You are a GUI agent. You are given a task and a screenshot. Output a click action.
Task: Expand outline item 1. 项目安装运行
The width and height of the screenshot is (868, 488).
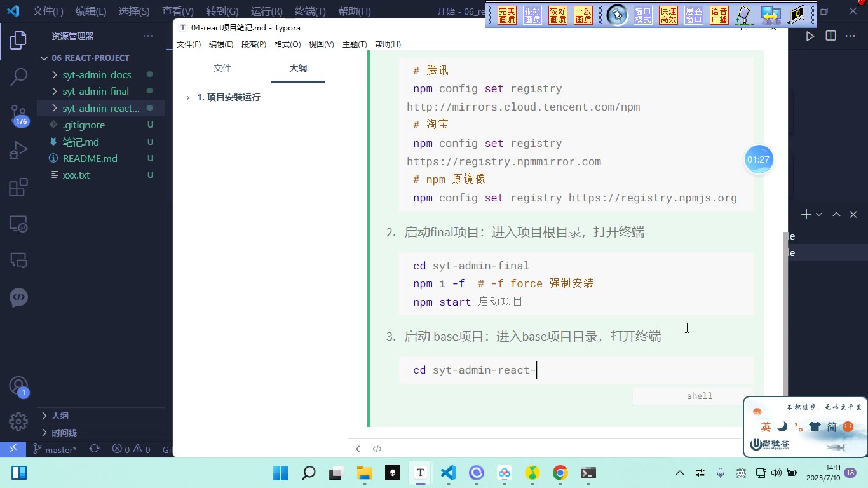pos(188,98)
